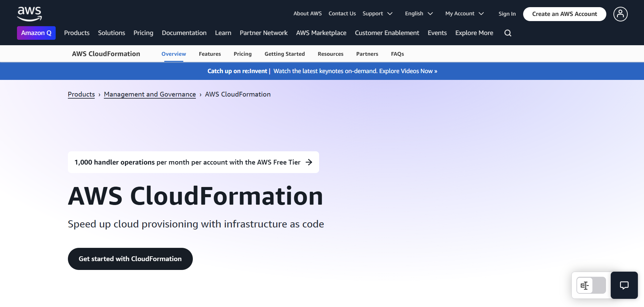Click the AWS CloudFormation main heading
The image size is (644, 307).
(196, 196)
